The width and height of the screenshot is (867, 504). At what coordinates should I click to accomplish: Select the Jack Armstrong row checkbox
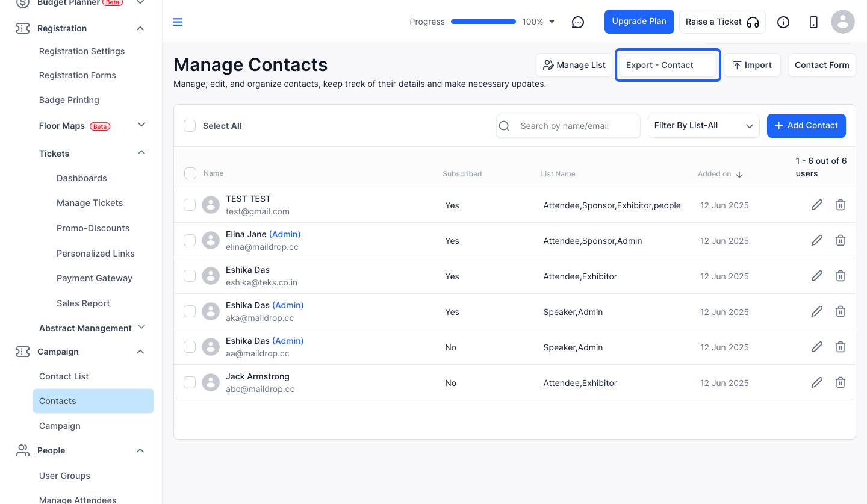point(190,382)
